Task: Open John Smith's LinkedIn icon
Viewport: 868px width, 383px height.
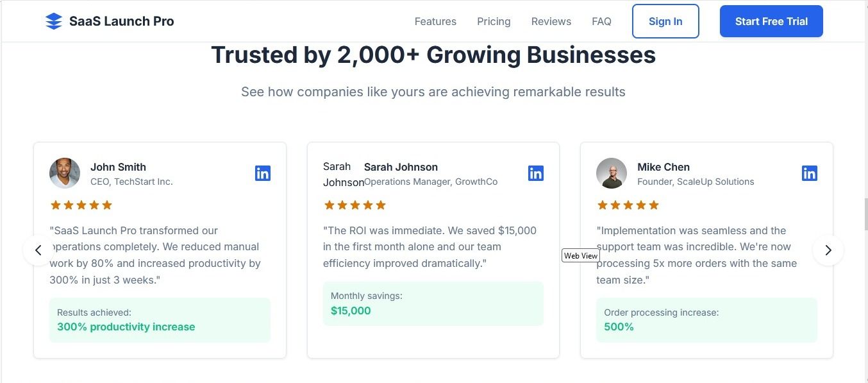Action: pos(263,173)
